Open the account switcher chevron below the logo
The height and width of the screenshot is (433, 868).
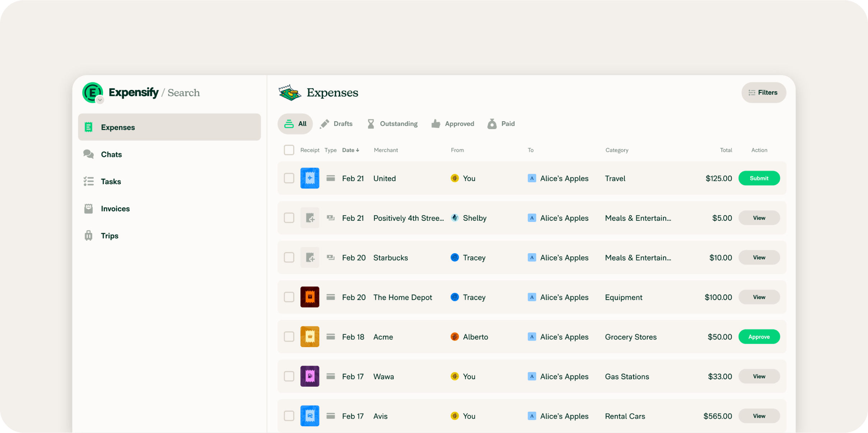100,100
